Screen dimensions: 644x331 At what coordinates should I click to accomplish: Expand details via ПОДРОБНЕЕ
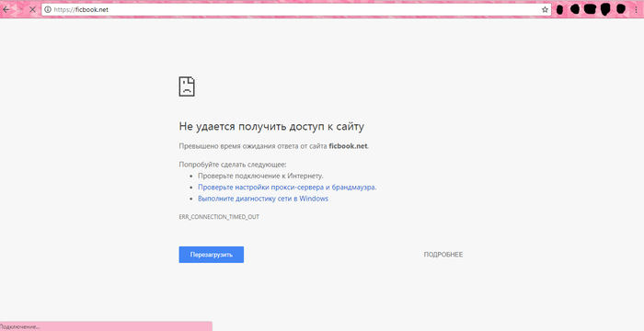(x=443, y=255)
